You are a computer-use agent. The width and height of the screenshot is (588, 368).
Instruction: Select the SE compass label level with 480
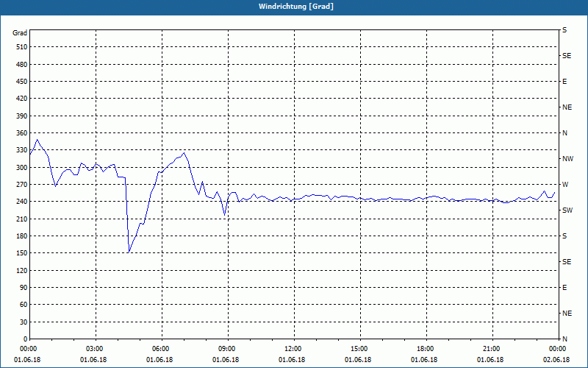coord(567,56)
